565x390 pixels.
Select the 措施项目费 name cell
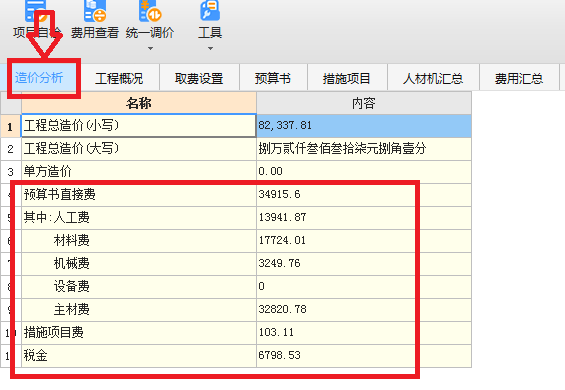point(139,333)
